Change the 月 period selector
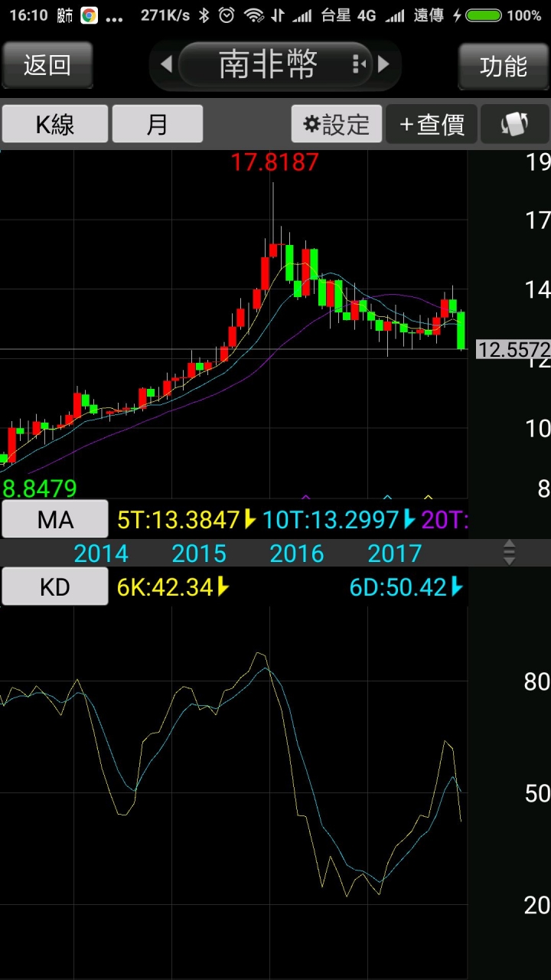Image resolution: width=551 pixels, height=980 pixels. pos(157,124)
